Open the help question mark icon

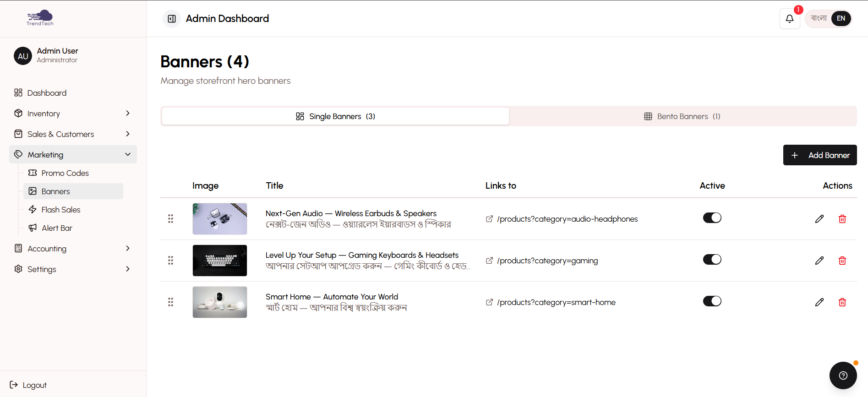pos(843,375)
